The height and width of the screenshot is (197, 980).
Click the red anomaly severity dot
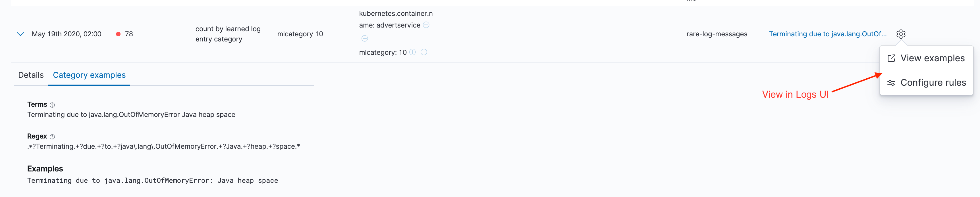(x=118, y=34)
